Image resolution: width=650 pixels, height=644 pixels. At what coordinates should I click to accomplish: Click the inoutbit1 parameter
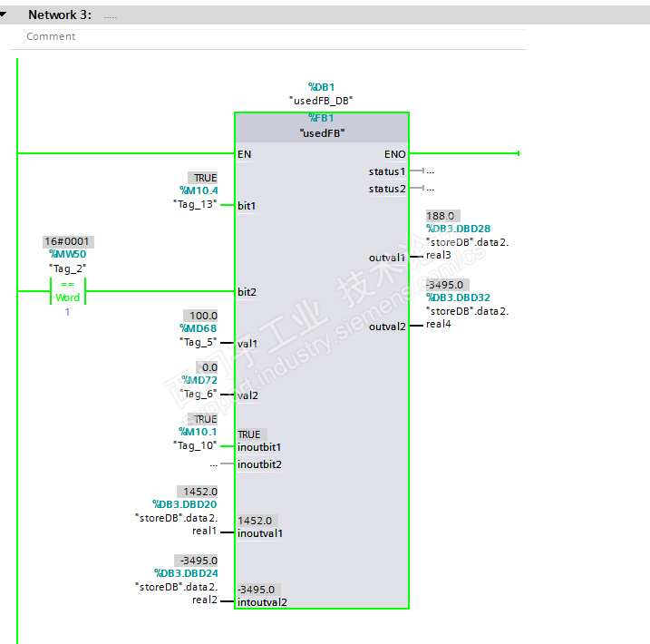pyautogui.click(x=259, y=447)
